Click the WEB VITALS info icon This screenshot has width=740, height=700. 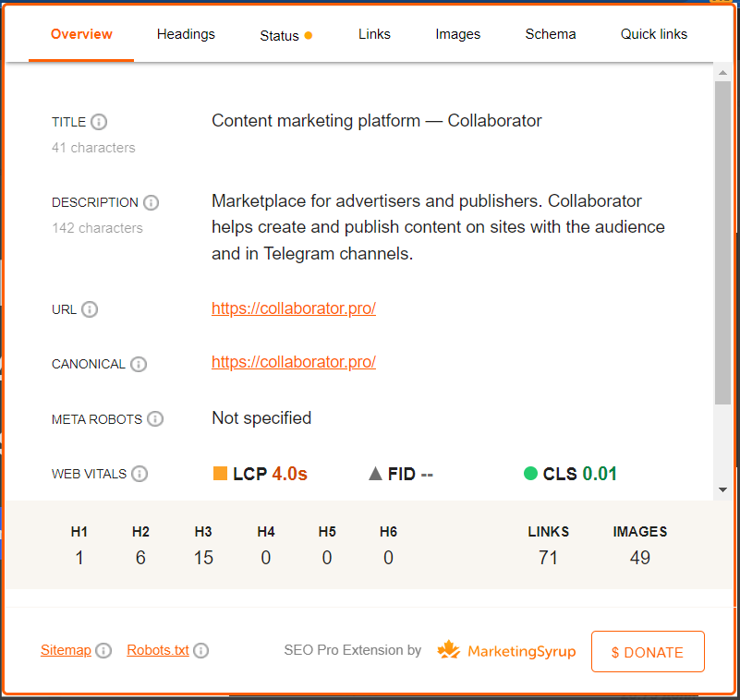(140, 474)
